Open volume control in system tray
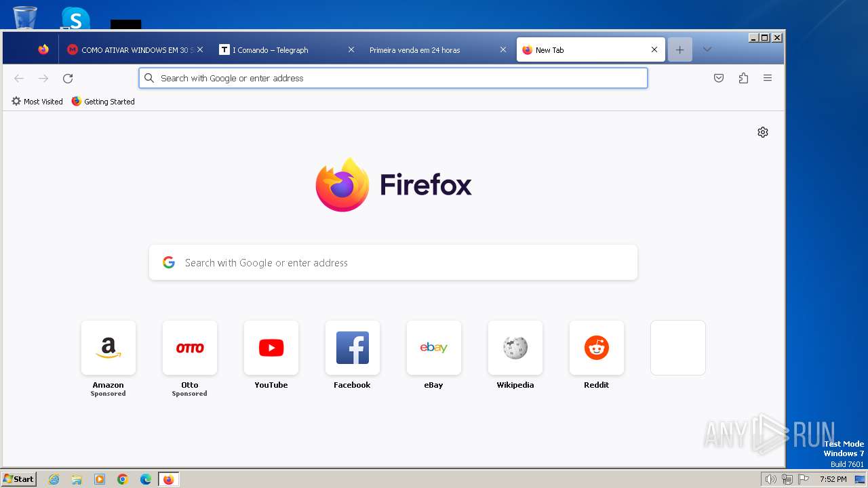 pyautogui.click(x=770, y=479)
